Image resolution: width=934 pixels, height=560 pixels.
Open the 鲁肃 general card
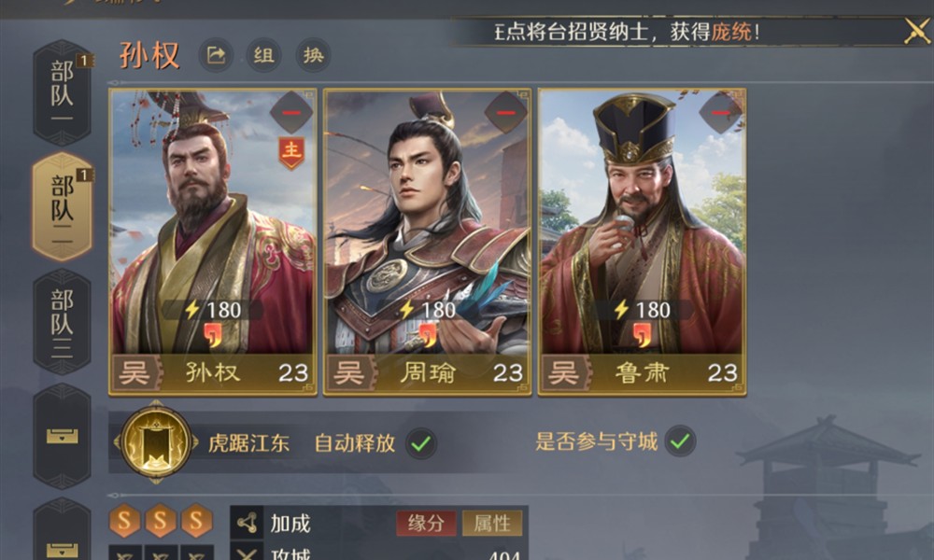643,243
